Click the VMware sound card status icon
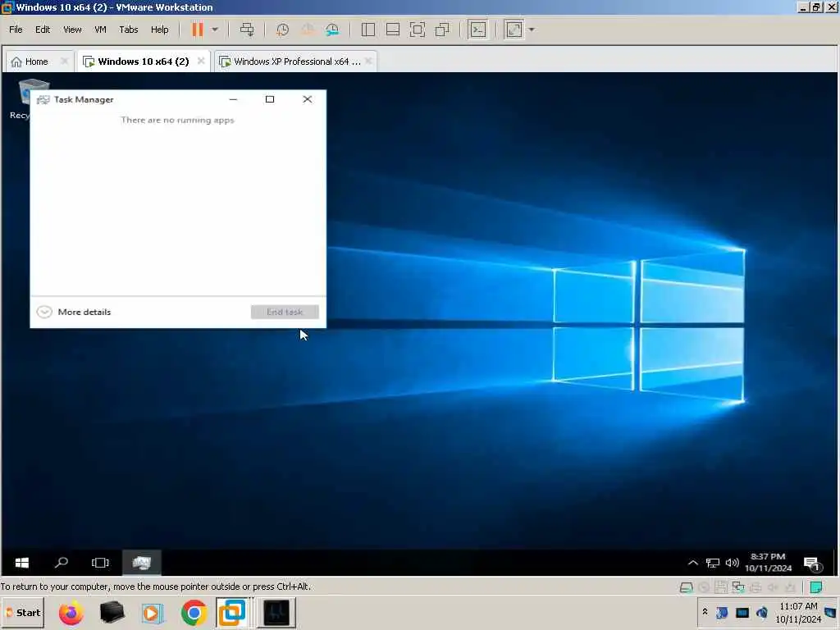 [773, 587]
